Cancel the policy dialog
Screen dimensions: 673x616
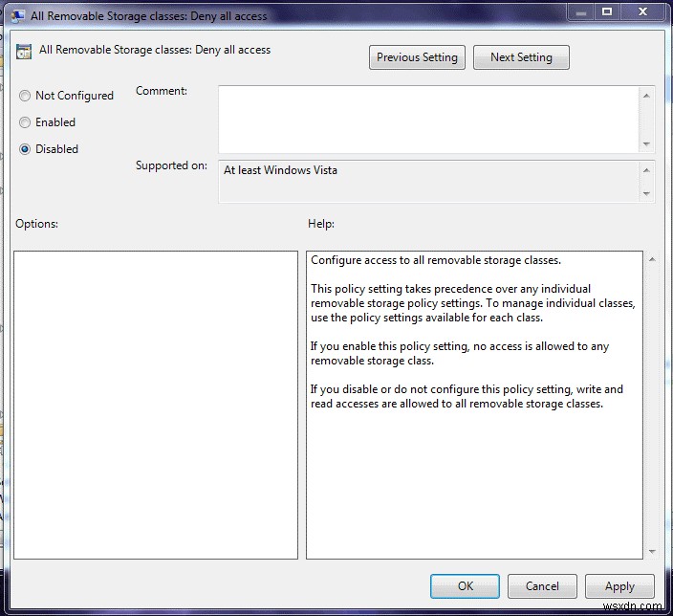pos(542,586)
